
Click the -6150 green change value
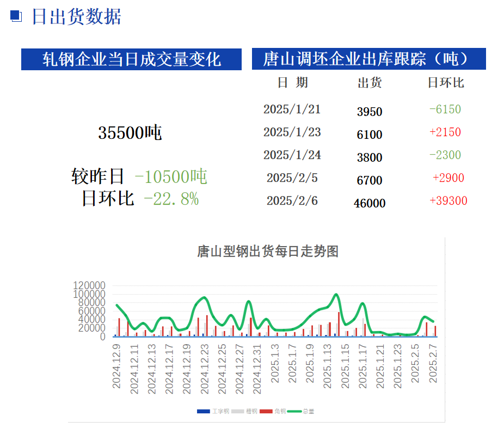445,109
